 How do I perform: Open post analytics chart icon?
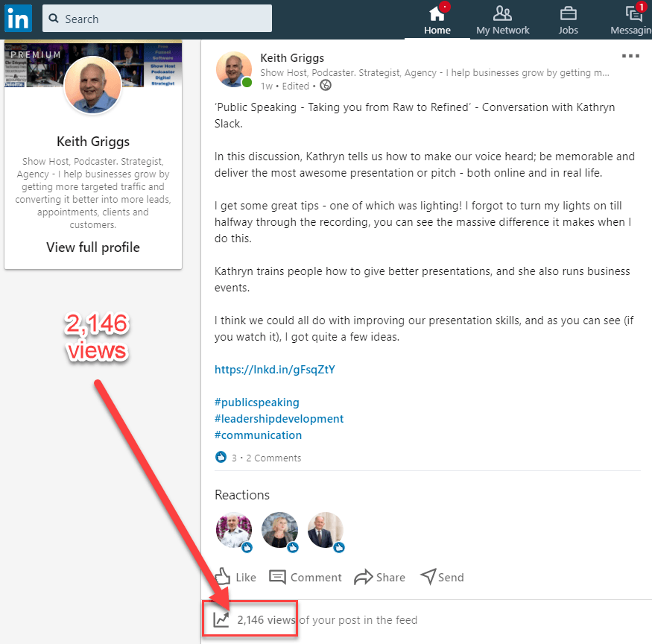click(x=221, y=619)
